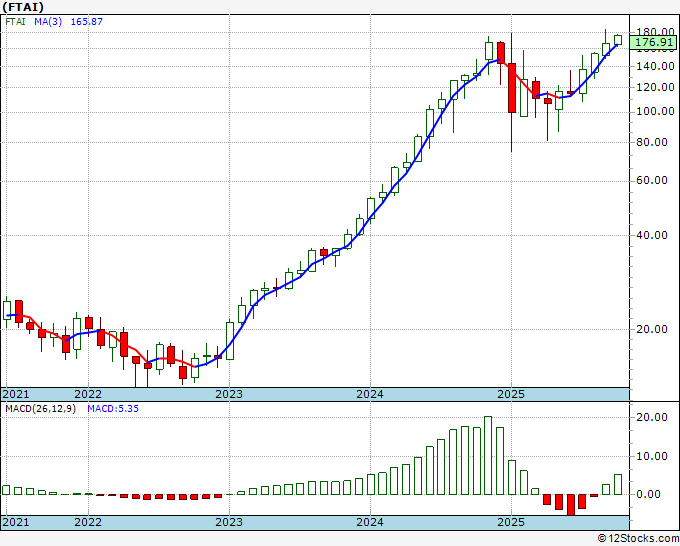Click the deepest red MACD histogram bar
Image resolution: width=680 pixels, height=546 pixels.
pos(570,505)
